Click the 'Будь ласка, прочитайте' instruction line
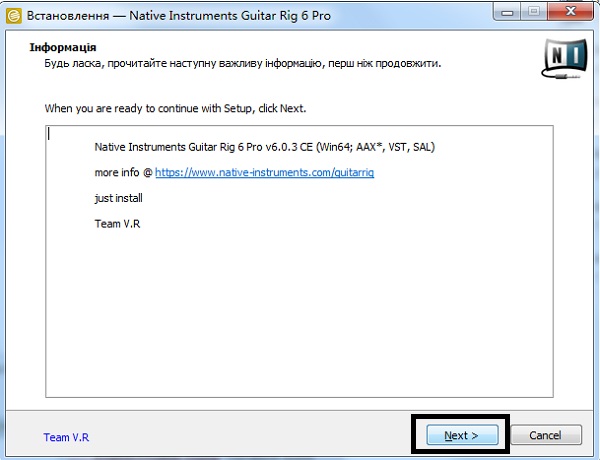Screen dimensions: 600x460 tap(243, 64)
